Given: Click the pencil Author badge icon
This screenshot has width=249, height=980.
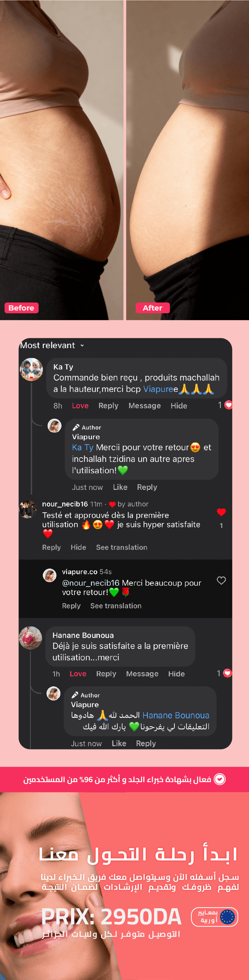Looking at the screenshot, I should [x=76, y=427].
